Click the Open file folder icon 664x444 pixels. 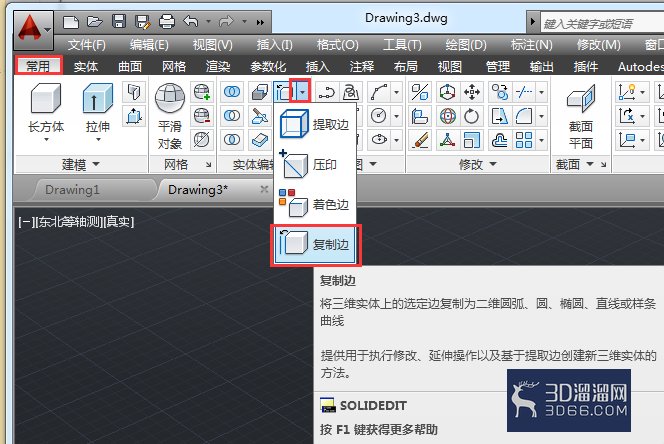(x=94, y=22)
